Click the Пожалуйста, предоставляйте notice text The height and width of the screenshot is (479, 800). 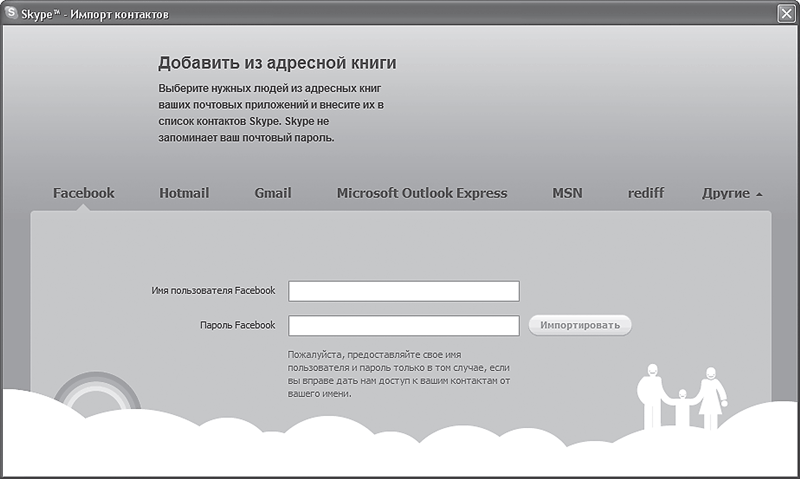(x=398, y=374)
